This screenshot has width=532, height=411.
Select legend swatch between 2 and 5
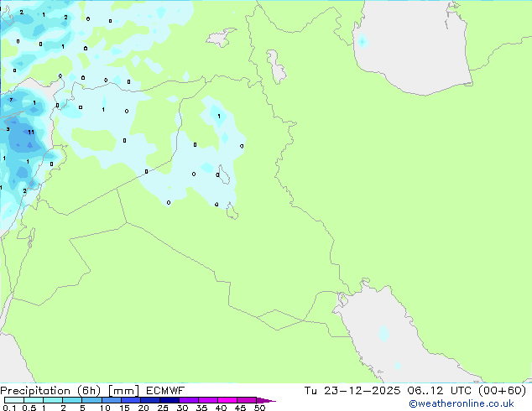pyautogui.click(x=72, y=400)
